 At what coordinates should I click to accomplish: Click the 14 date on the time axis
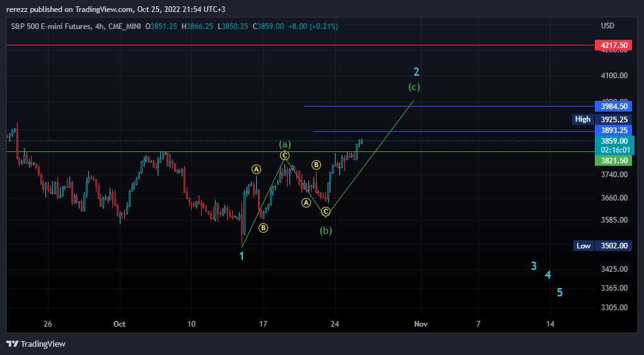coord(550,324)
